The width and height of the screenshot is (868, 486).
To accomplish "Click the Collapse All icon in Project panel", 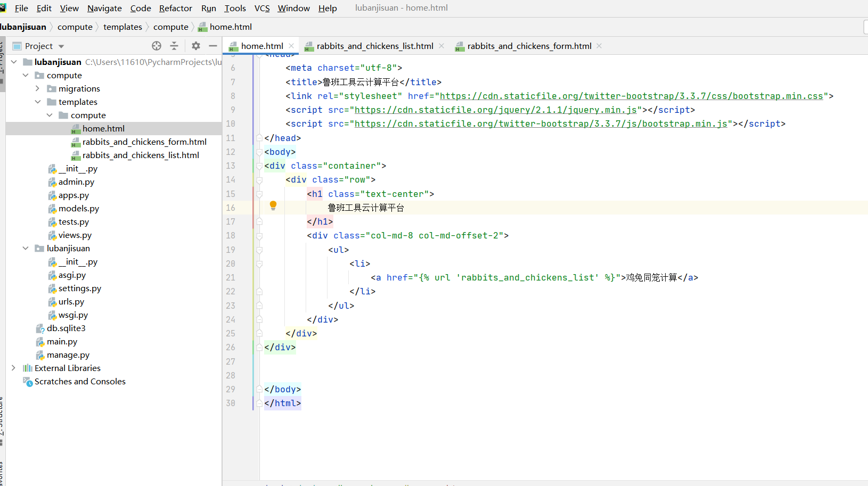I will pyautogui.click(x=174, y=46).
